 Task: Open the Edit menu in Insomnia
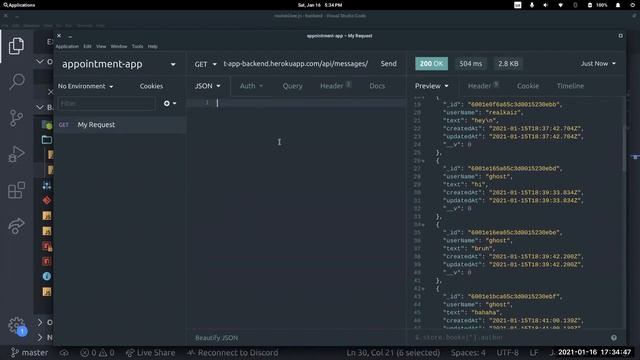pyautogui.click(x=87, y=47)
